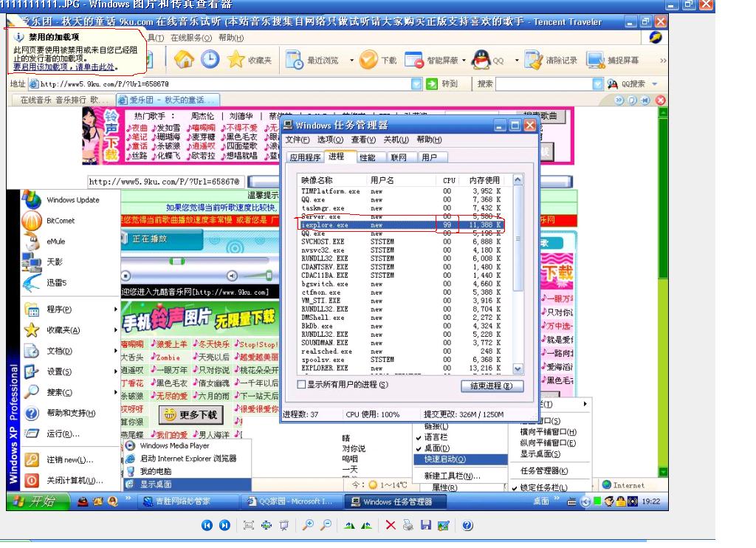Open dropdown arrow next to QQ button
Image resolution: width=756 pixels, height=548 pixels.
click(x=517, y=61)
